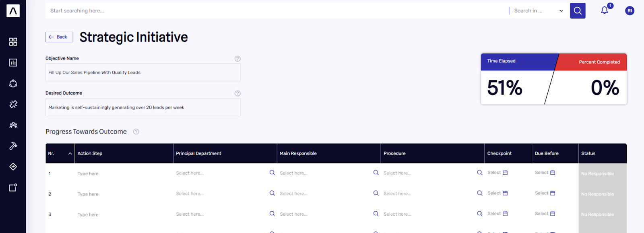Screen dimensions: 644x233
Task: Click Action Step 'Type here' in row 2
Action: (x=88, y=194)
